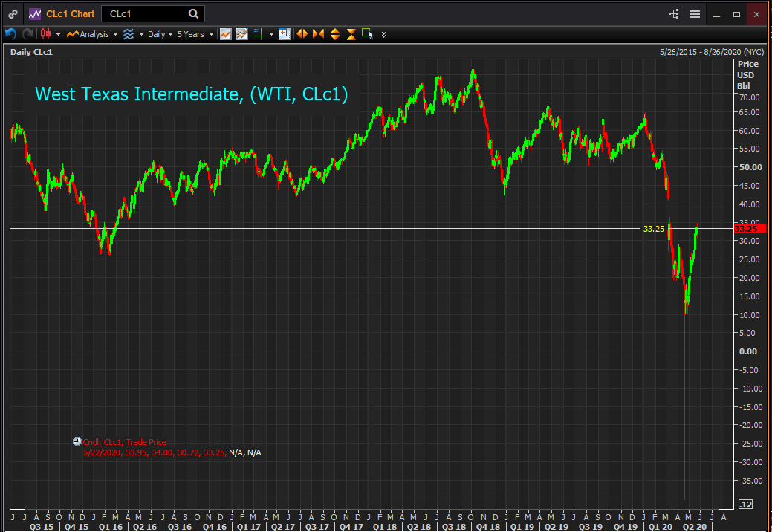Click the Cndl, CLc1, Trade Price legend
The height and width of the screenshot is (532, 772).
tap(125, 442)
